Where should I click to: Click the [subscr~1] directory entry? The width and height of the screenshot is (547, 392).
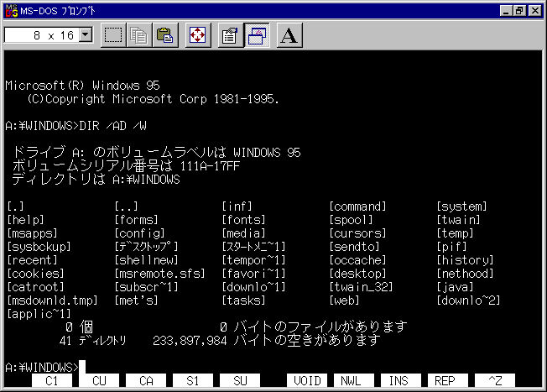[x=146, y=287]
